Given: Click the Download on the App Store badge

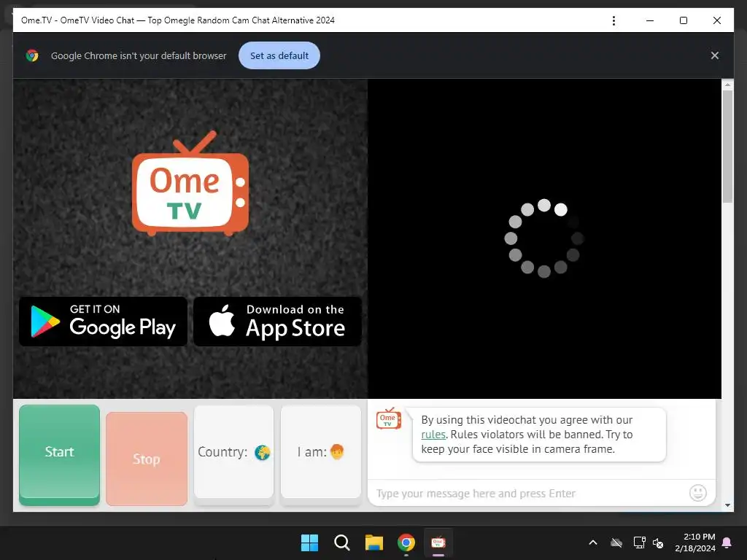Looking at the screenshot, I should [x=277, y=322].
